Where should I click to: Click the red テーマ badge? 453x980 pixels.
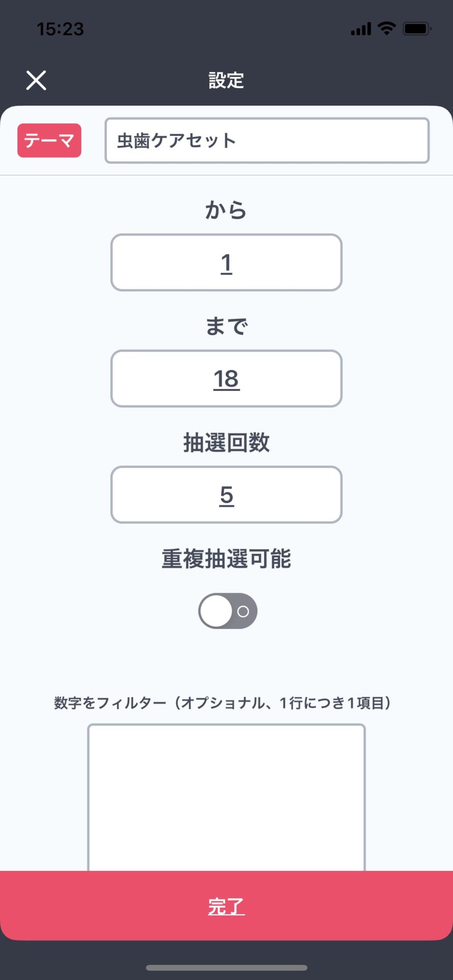[50, 140]
